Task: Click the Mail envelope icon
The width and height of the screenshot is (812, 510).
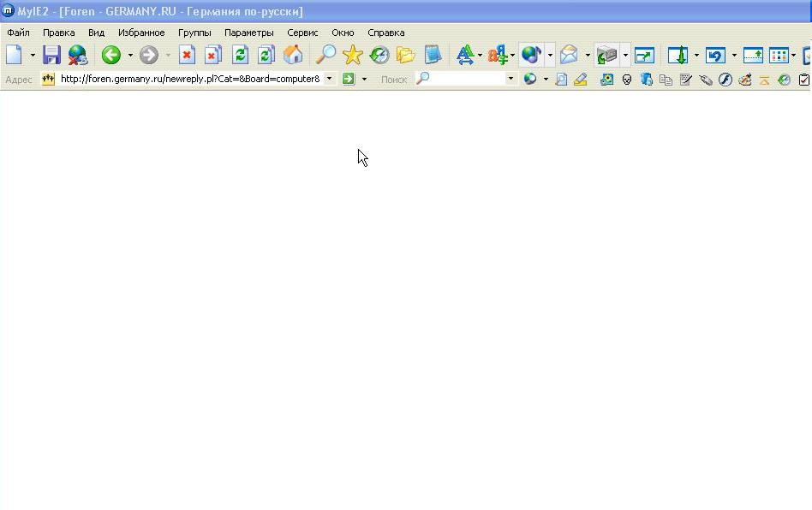Action: (569, 55)
